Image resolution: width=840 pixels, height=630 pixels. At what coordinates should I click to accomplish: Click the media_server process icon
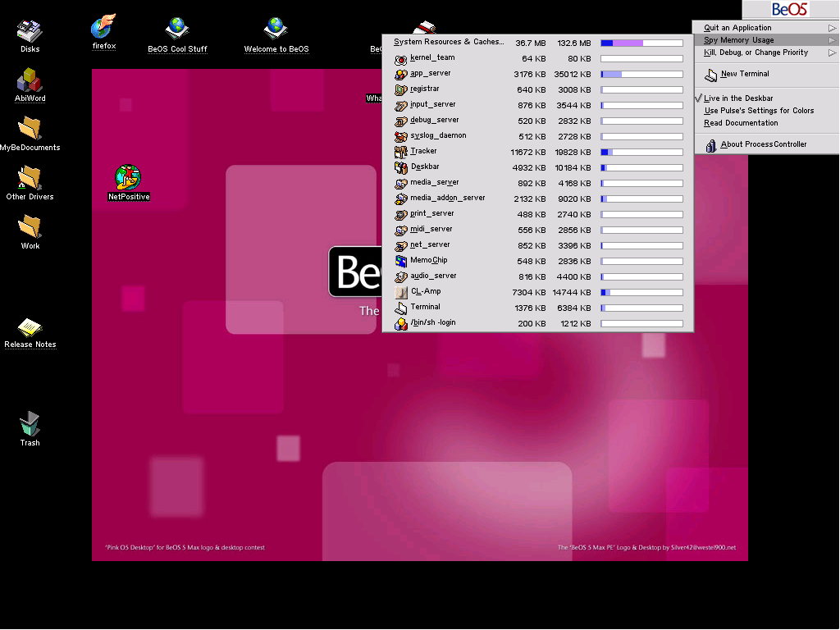click(x=400, y=183)
